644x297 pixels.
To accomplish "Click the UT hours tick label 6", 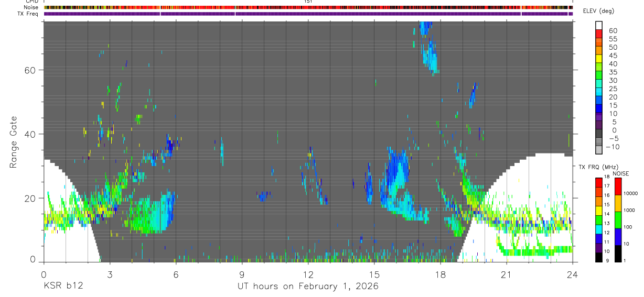I will pos(176,274).
